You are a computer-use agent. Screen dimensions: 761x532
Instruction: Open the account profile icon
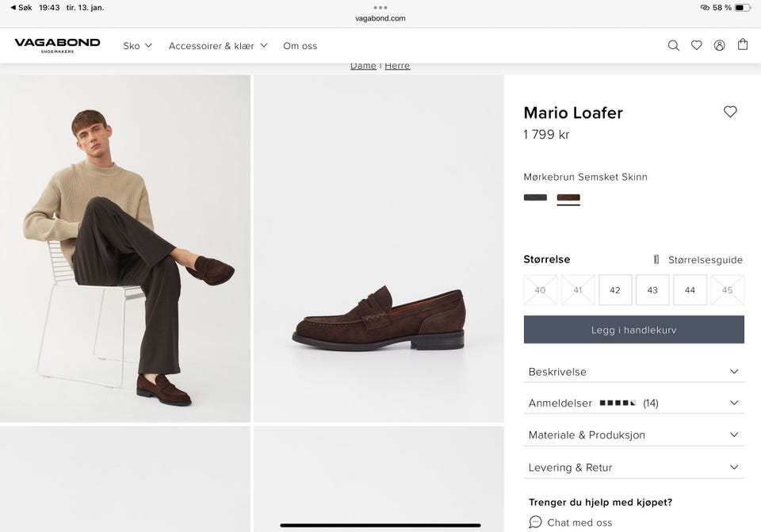pyautogui.click(x=719, y=45)
